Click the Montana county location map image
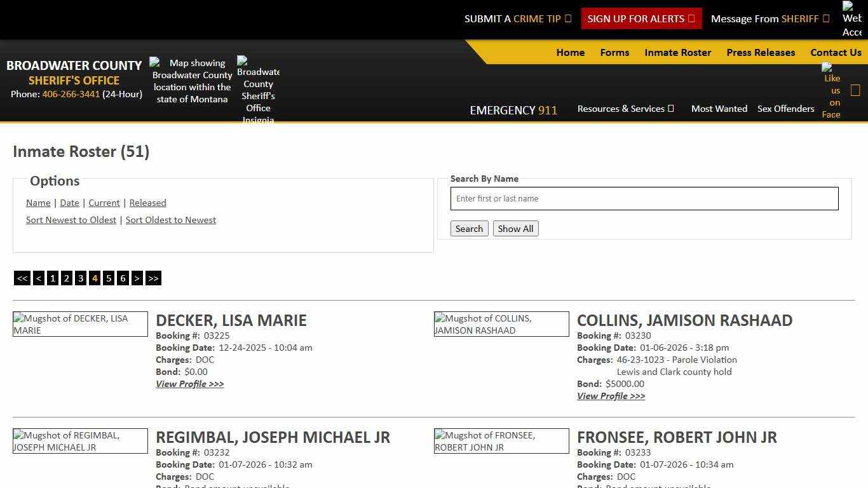This screenshot has height=488, width=868. 191,81
